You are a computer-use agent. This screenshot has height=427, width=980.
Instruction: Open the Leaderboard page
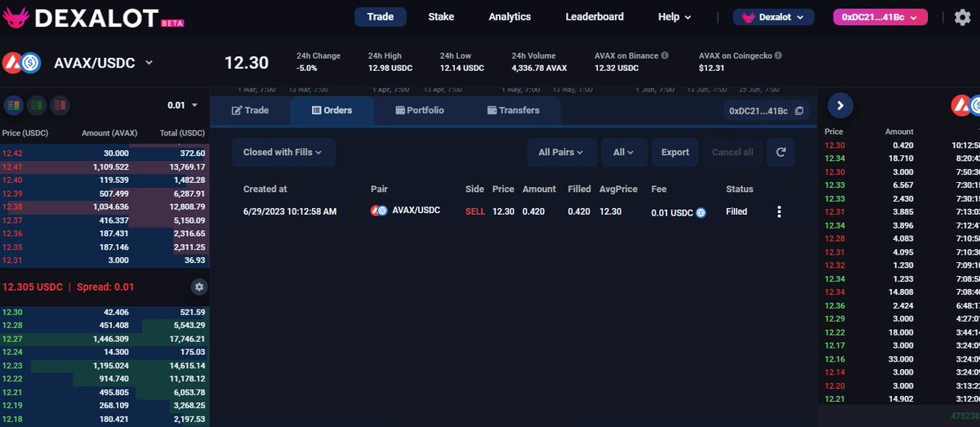[595, 16]
